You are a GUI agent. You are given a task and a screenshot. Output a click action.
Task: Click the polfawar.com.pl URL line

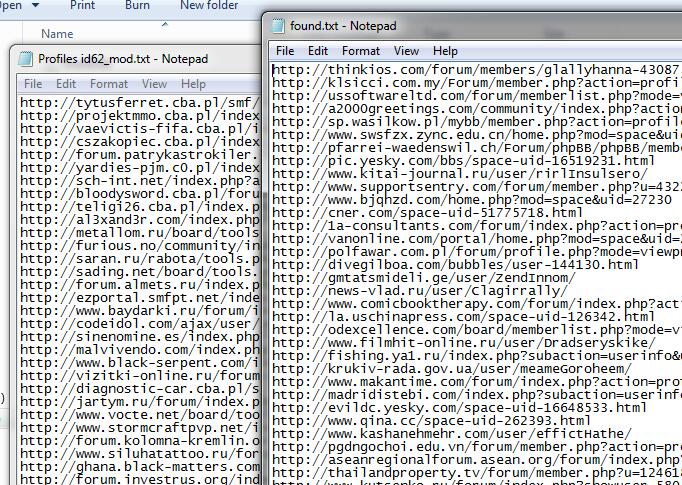tap(477, 252)
